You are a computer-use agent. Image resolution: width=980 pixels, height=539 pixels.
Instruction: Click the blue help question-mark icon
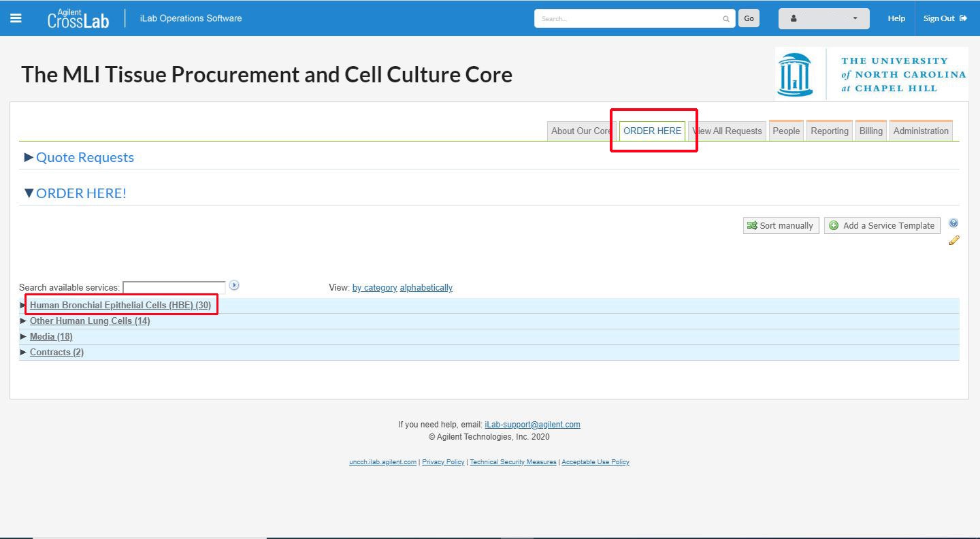(953, 223)
